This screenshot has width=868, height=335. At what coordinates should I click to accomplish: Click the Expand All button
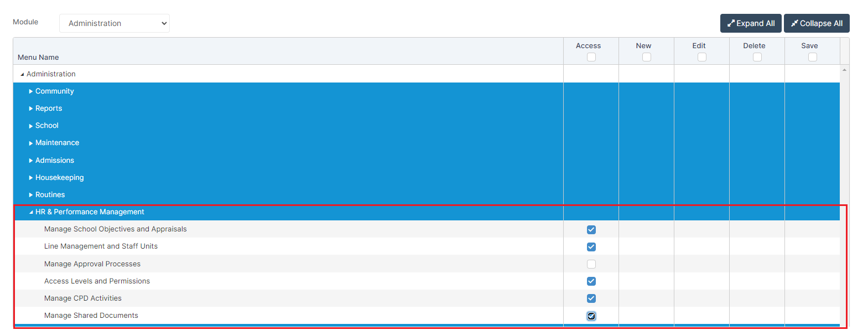[x=750, y=23]
